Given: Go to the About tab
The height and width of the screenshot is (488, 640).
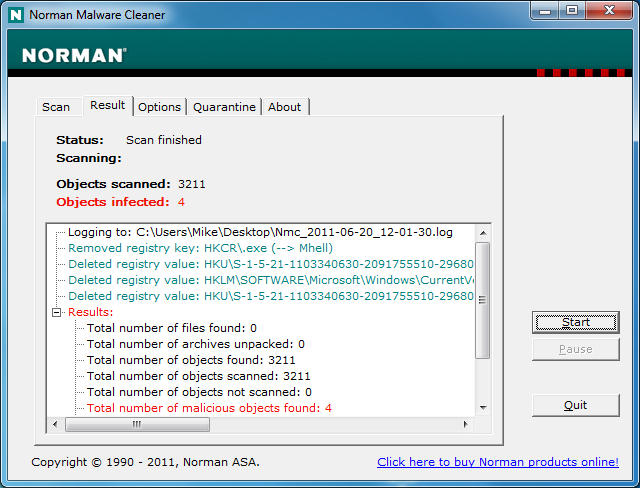Looking at the screenshot, I should coord(285,107).
